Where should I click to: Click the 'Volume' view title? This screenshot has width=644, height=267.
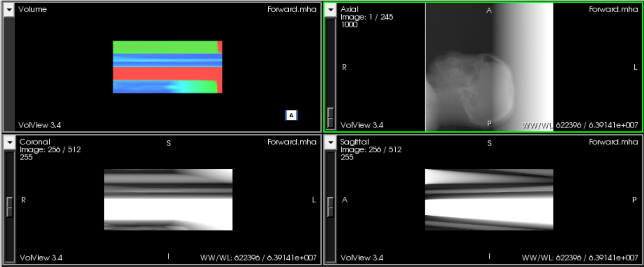click(33, 9)
